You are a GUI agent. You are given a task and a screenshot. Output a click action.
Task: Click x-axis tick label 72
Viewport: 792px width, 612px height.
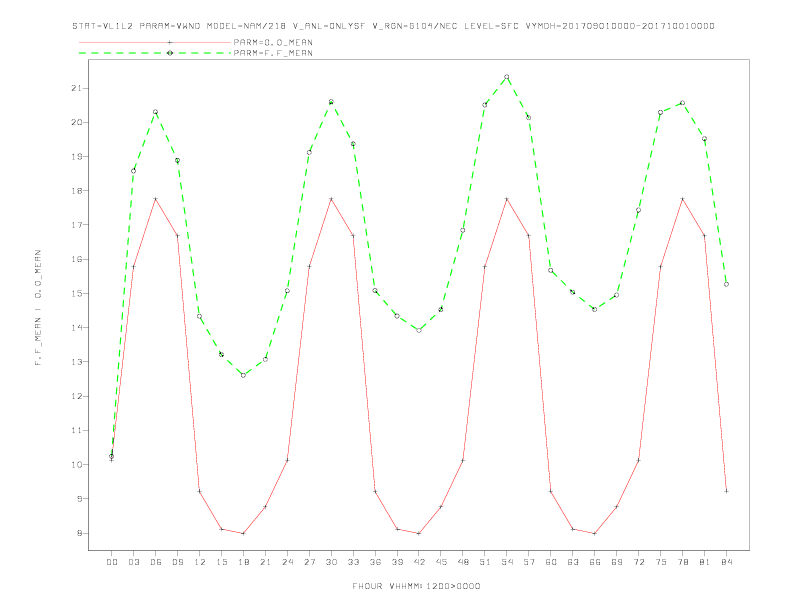(x=639, y=562)
